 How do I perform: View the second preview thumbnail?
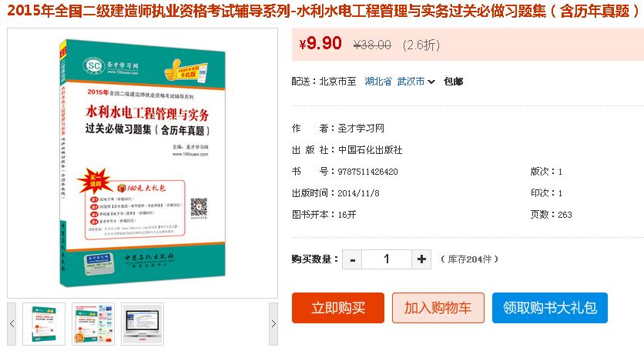tap(93, 324)
